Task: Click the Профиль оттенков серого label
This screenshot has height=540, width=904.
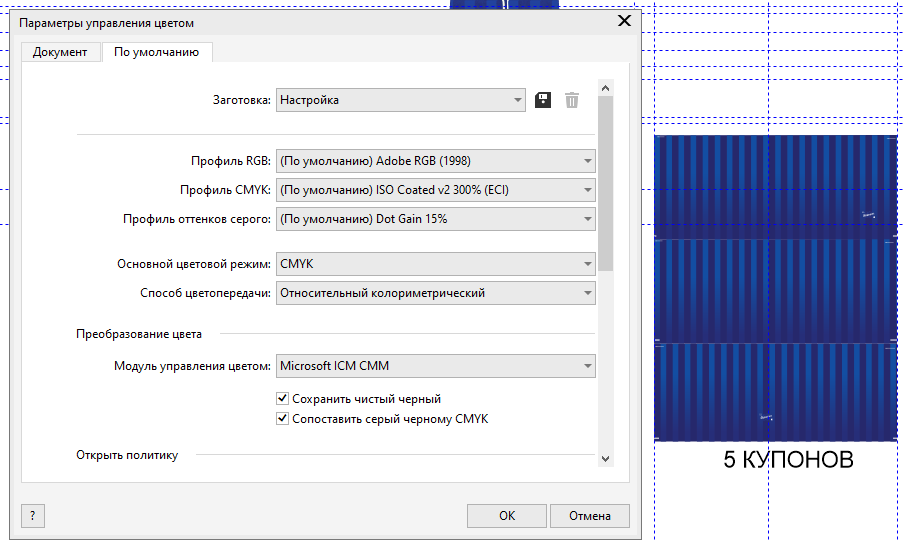Action: pos(197,219)
